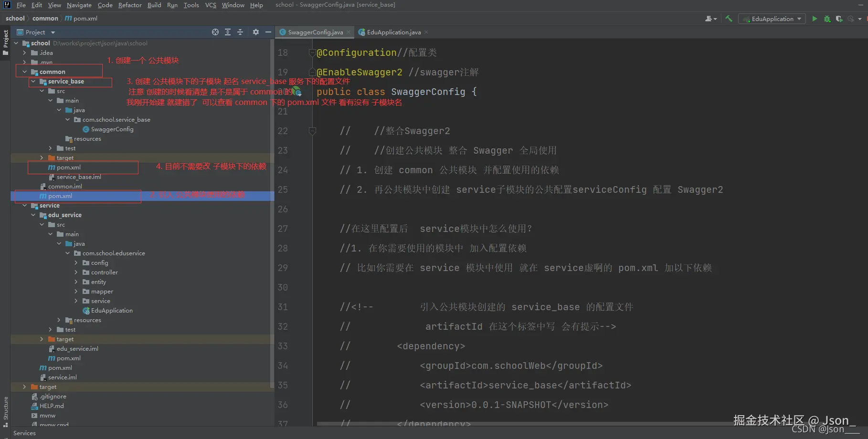Image resolution: width=868 pixels, height=439 pixels.
Task: Open Project panel gear options
Action: [256, 32]
